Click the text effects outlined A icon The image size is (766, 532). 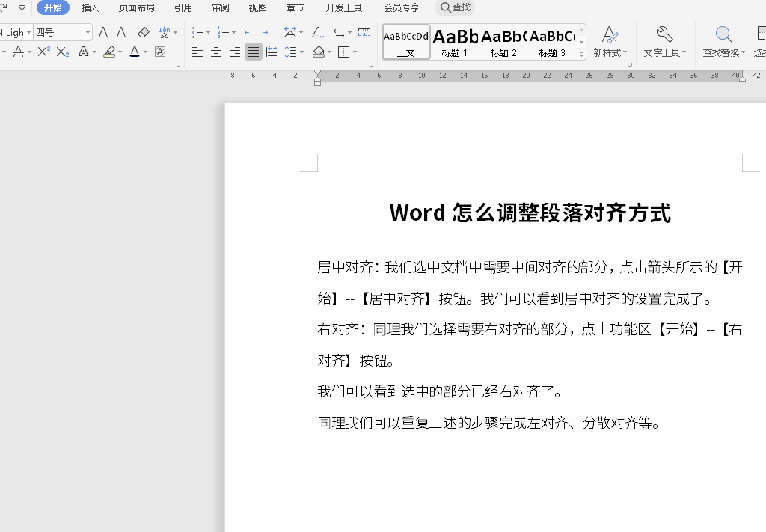click(84, 52)
